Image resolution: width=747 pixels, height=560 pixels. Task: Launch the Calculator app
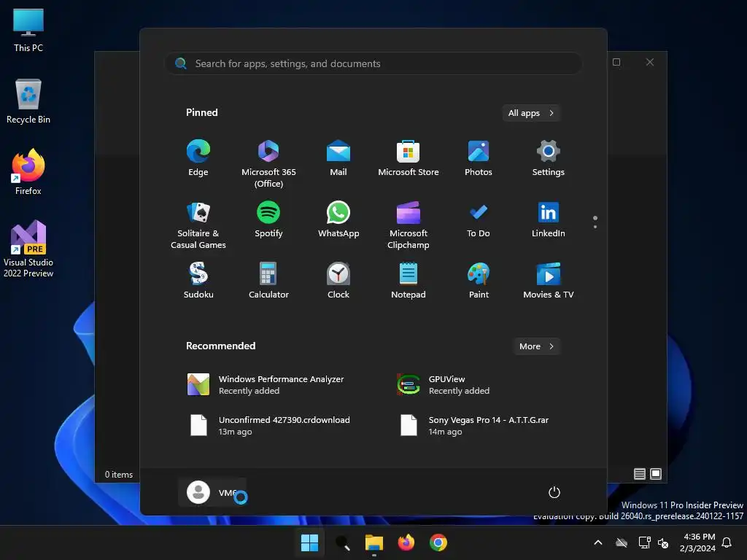coord(268,281)
